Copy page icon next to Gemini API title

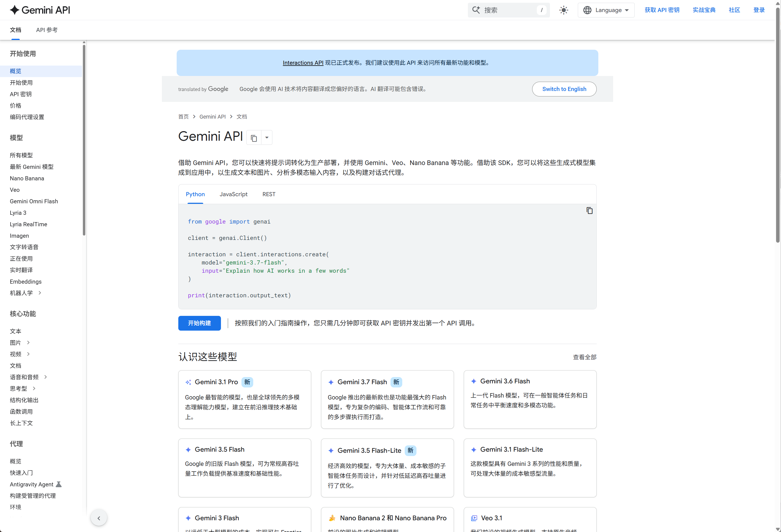(254, 138)
